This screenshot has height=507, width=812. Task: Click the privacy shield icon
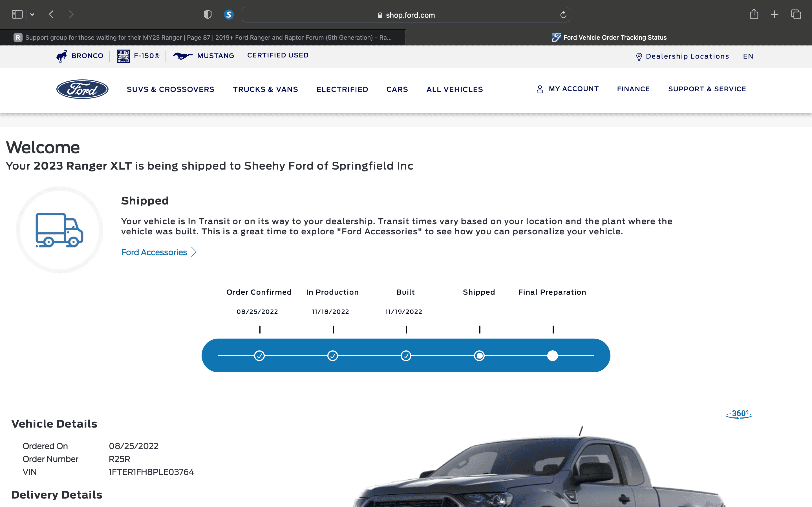tap(208, 14)
